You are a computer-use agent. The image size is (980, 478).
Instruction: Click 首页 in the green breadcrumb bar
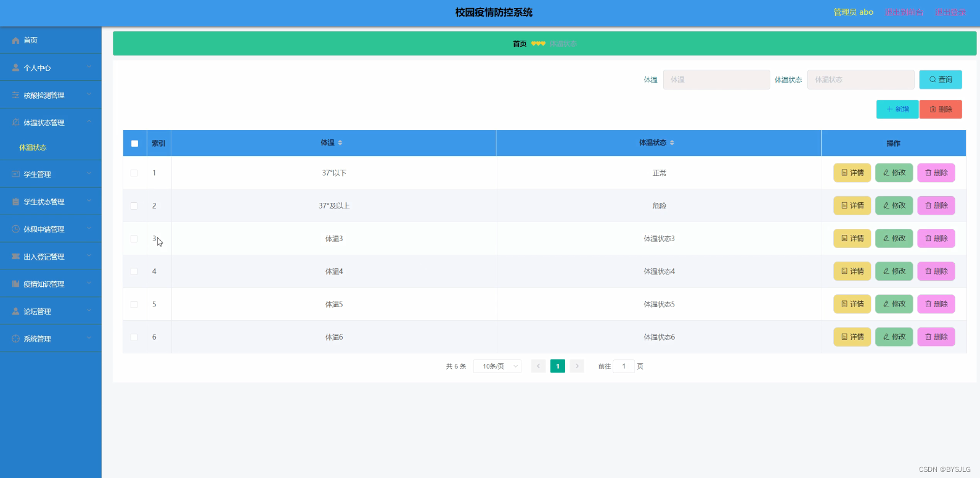[520, 44]
